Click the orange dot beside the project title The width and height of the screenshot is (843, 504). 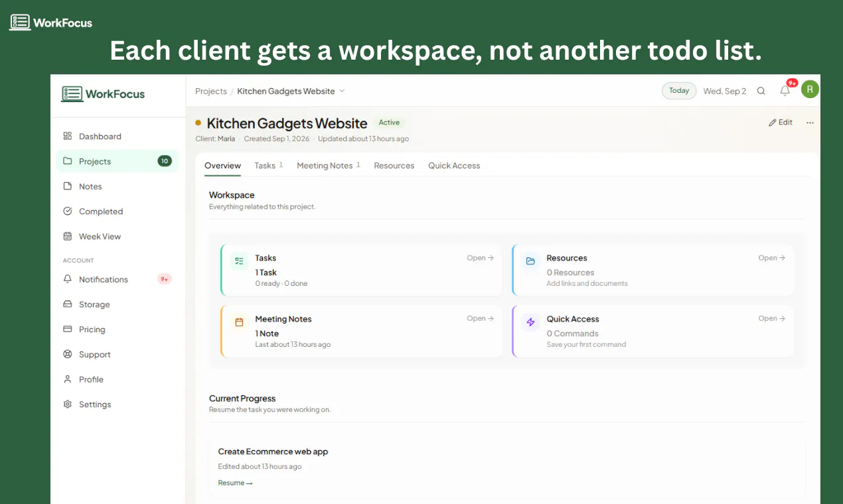click(x=198, y=123)
